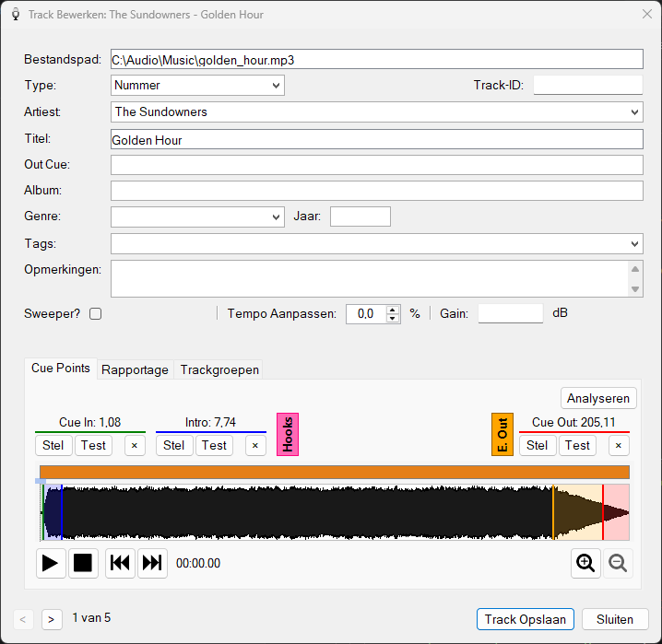Go to the next track arrow
The width and height of the screenshot is (662, 644).
tap(52, 619)
